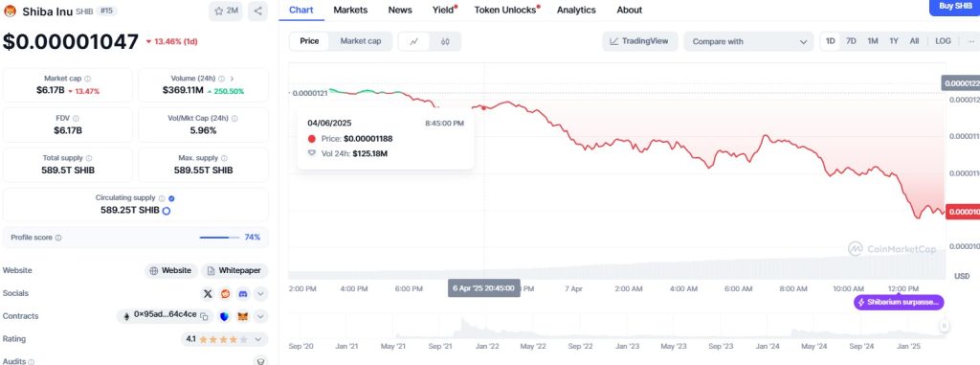Open the Reddit social link
The height and width of the screenshot is (365, 980).
click(x=226, y=293)
